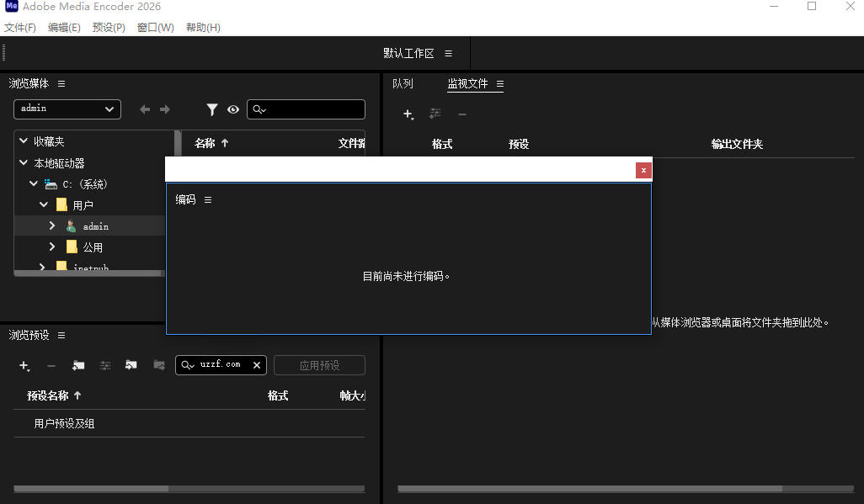Click the 应用预设 button
Image resolution: width=864 pixels, height=504 pixels.
coord(320,365)
